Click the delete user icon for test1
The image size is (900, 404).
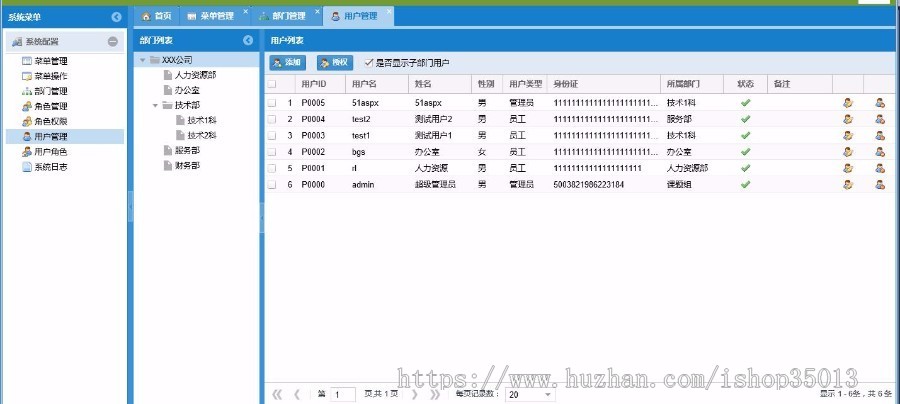[880, 135]
